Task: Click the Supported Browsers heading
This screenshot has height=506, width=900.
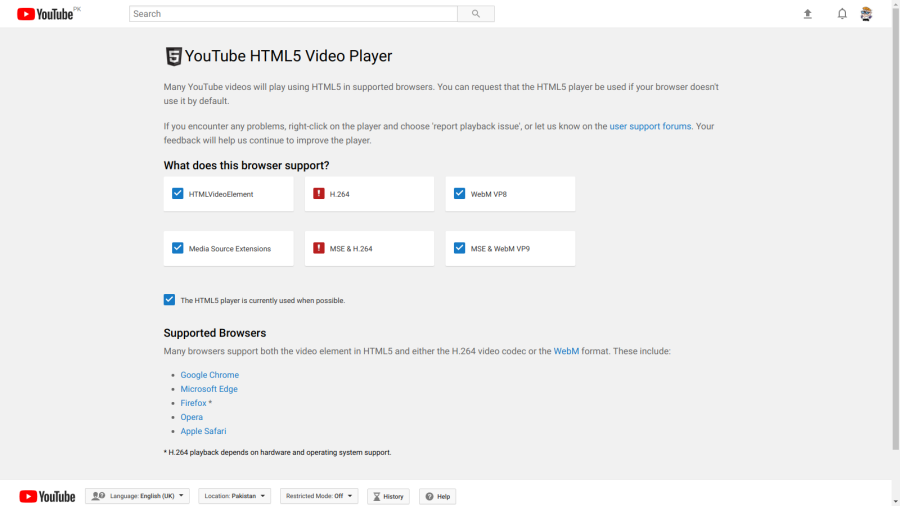Action: [x=215, y=333]
